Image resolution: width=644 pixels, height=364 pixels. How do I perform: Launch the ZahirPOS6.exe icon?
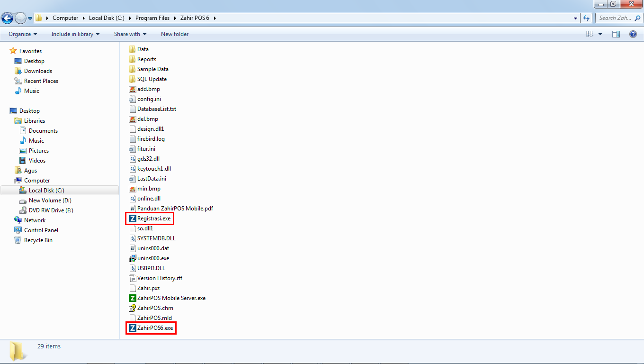[133, 328]
